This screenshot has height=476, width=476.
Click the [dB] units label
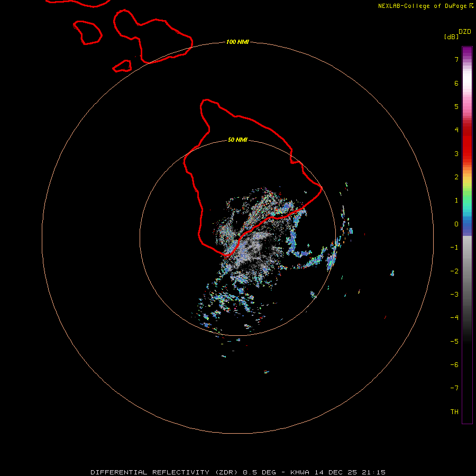tap(452, 37)
